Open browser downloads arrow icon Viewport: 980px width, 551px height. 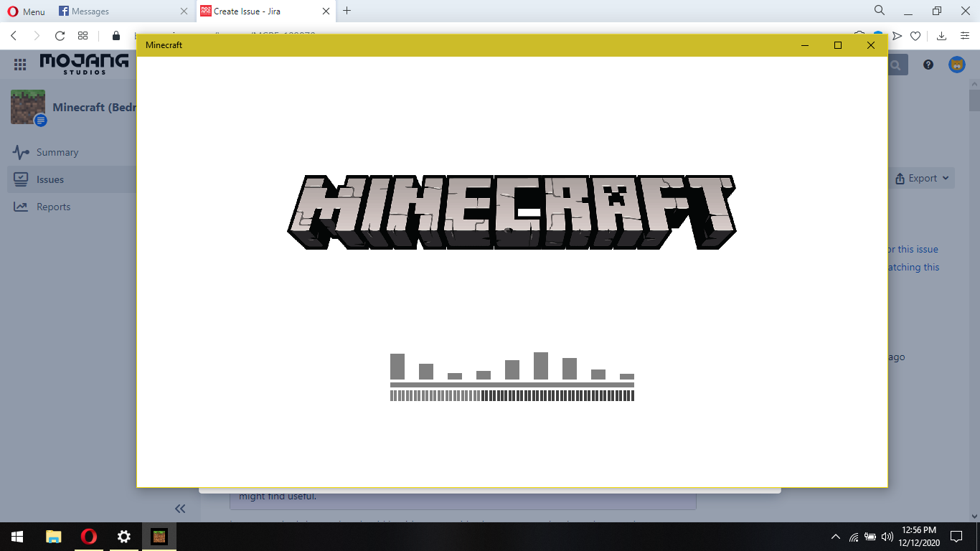(942, 36)
